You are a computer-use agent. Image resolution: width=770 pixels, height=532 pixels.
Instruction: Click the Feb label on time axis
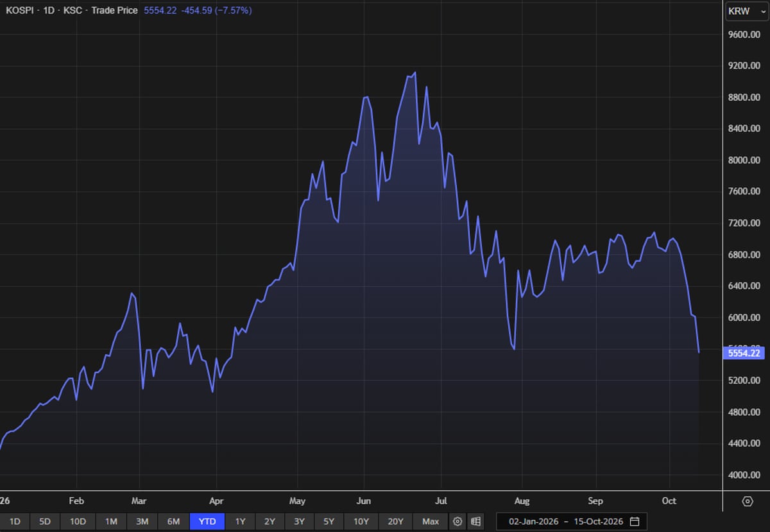coord(76,501)
